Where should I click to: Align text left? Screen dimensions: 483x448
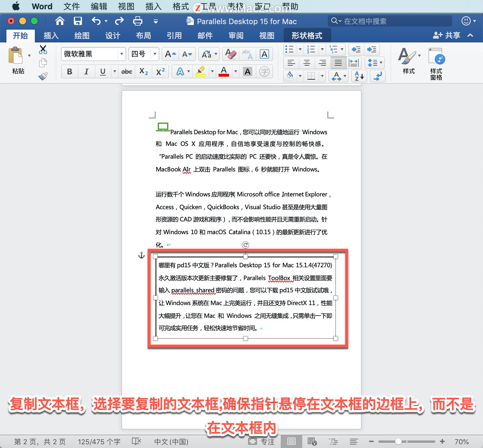[x=291, y=63]
